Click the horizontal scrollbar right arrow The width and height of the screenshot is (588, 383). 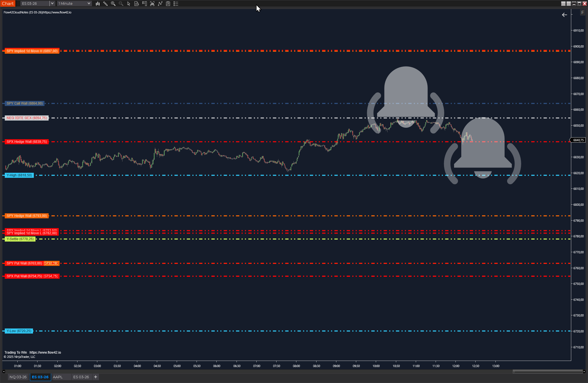pyautogui.click(x=584, y=372)
